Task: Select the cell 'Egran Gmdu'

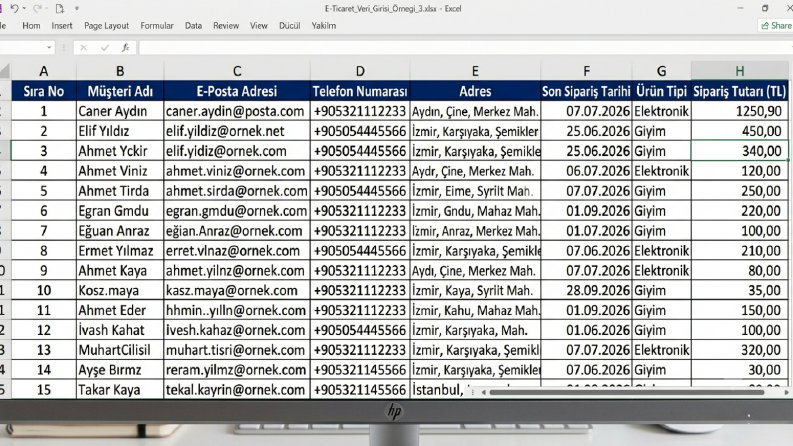Action: pos(120,210)
